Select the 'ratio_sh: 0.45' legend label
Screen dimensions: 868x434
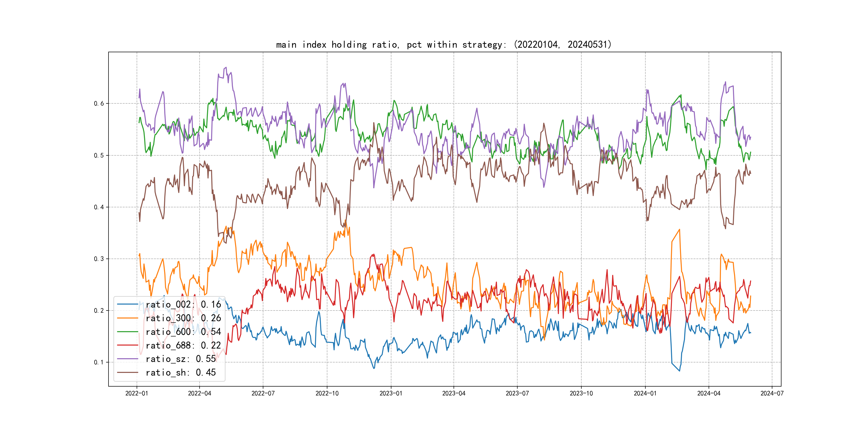[x=181, y=372]
